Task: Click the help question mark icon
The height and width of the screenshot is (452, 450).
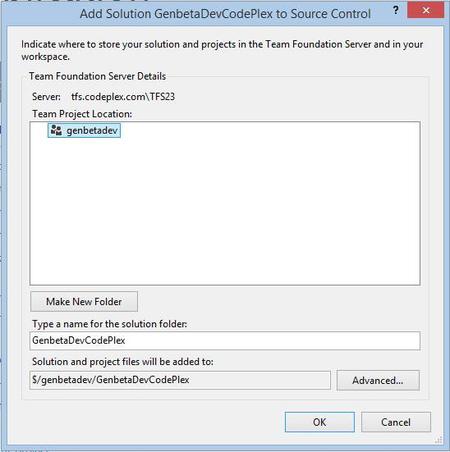Action: click(396, 11)
